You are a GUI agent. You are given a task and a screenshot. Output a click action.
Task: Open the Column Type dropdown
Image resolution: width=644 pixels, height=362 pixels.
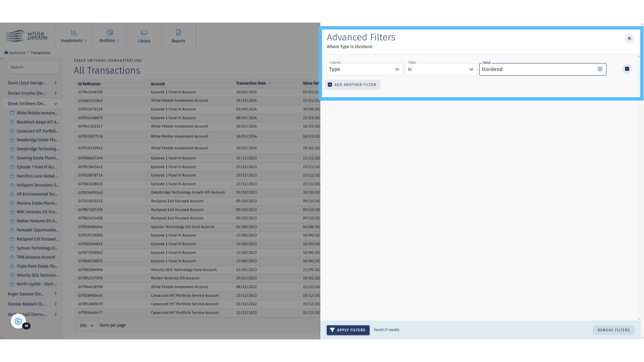click(x=364, y=69)
